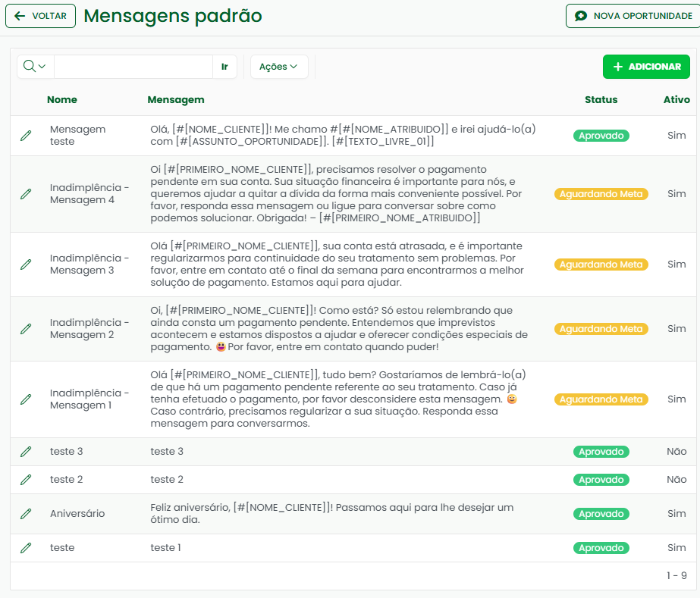
Task: Edit the Aniversário message template
Action: [26, 514]
